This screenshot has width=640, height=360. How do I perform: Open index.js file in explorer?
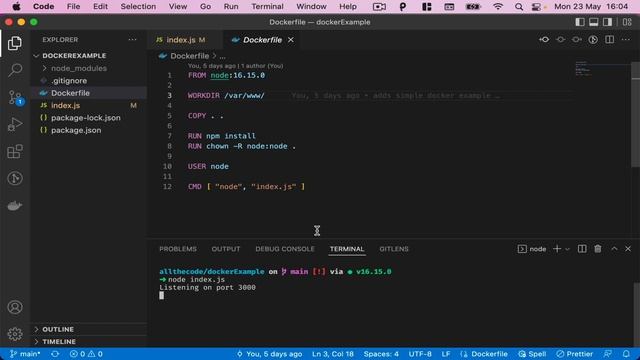pos(65,105)
